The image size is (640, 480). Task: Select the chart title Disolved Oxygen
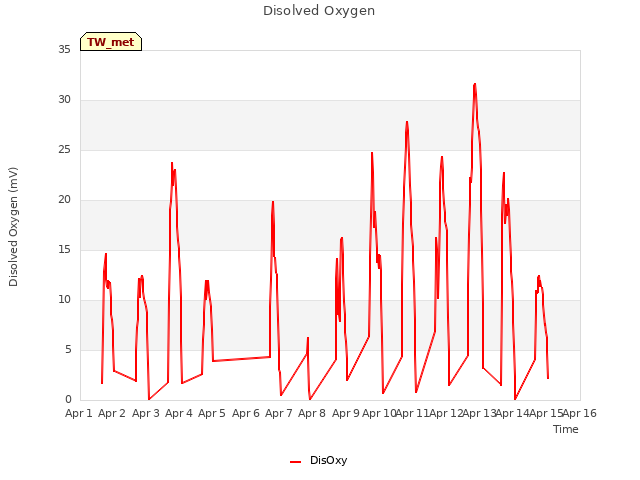[x=319, y=11]
